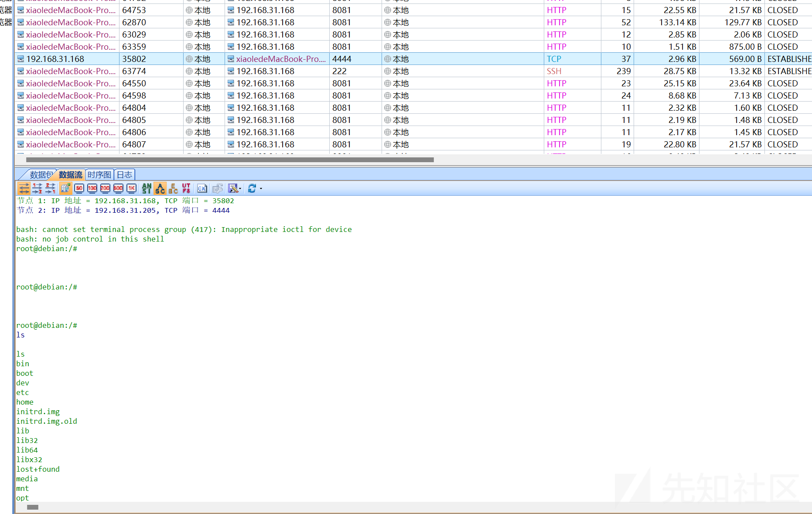The width and height of the screenshot is (812, 514).
Task: Click the 节点 1 IP address line
Action: coord(125,201)
